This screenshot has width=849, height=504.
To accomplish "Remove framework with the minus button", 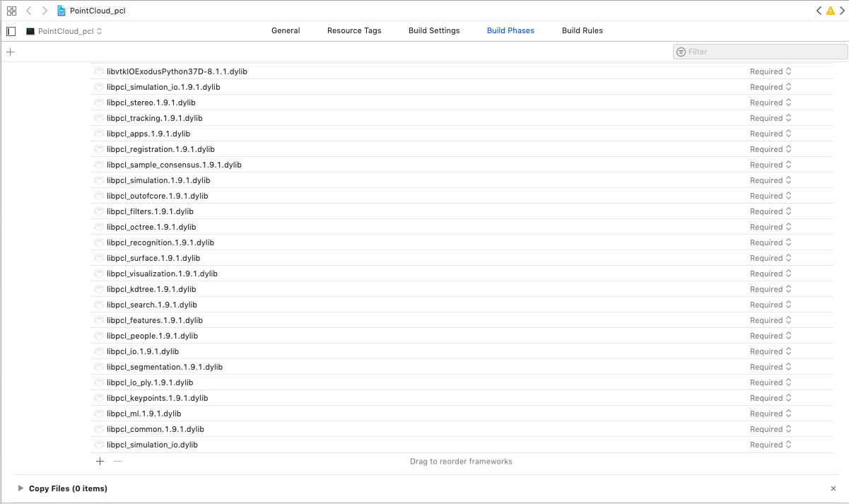I will pos(117,461).
